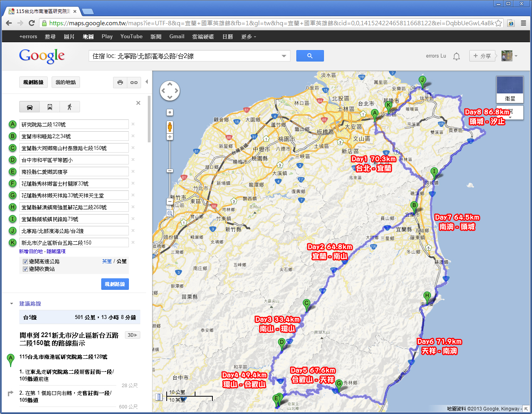
Task: Print the directions with the printer icon
Action: click(120, 82)
